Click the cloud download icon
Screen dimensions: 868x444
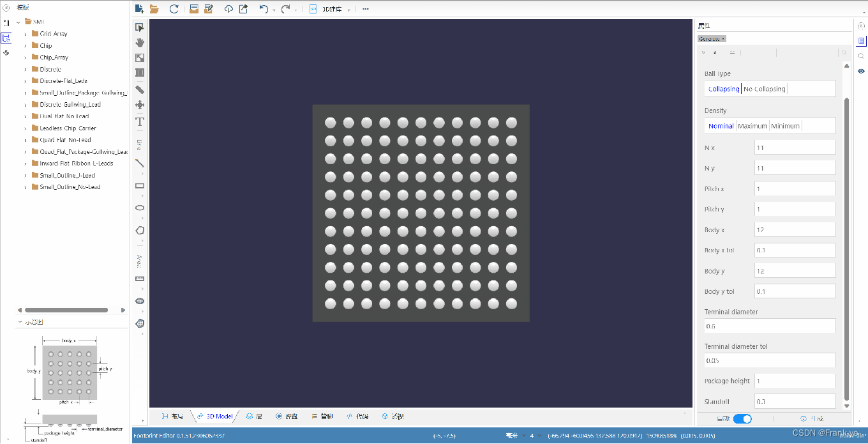(228, 9)
